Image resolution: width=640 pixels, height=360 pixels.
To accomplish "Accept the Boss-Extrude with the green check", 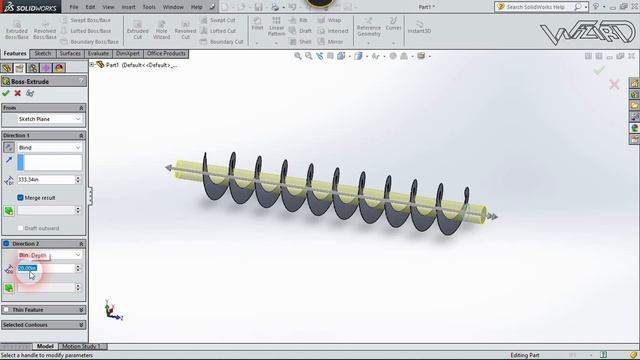I will click(x=6, y=93).
